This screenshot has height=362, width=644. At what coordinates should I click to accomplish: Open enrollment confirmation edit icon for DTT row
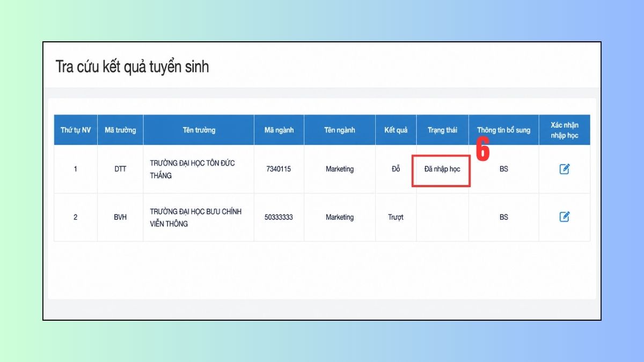[564, 169]
